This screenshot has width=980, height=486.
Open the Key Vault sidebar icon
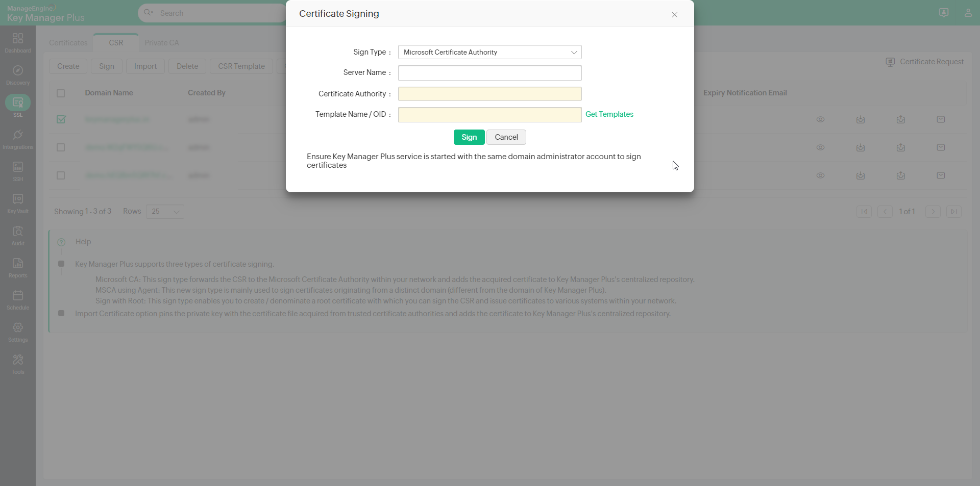point(18,203)
